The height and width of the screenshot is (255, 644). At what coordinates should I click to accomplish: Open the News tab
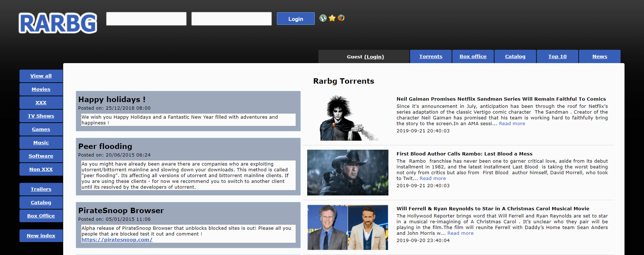click(x=600, y=56)
